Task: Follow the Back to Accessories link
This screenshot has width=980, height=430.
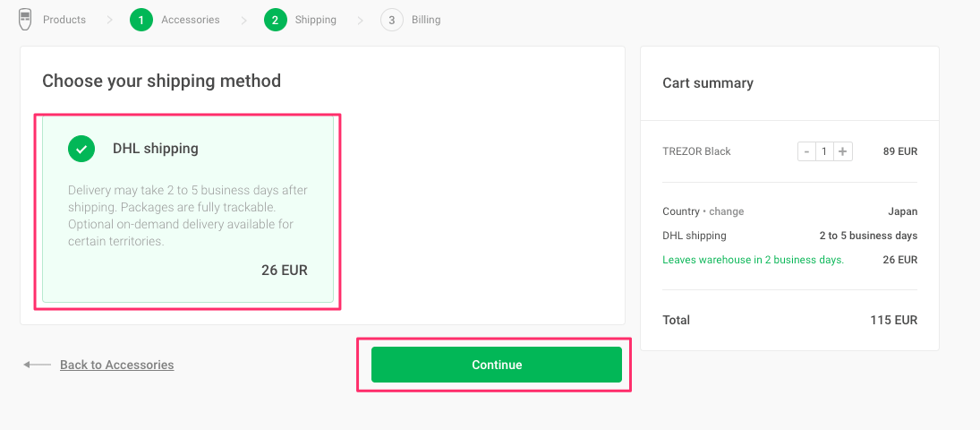Action: pos(116,365)
